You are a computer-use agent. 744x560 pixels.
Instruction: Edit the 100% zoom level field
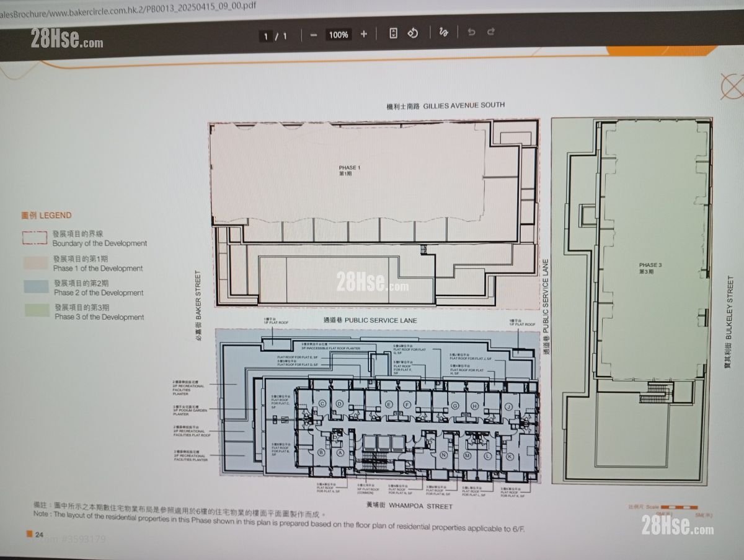[339, 35]
